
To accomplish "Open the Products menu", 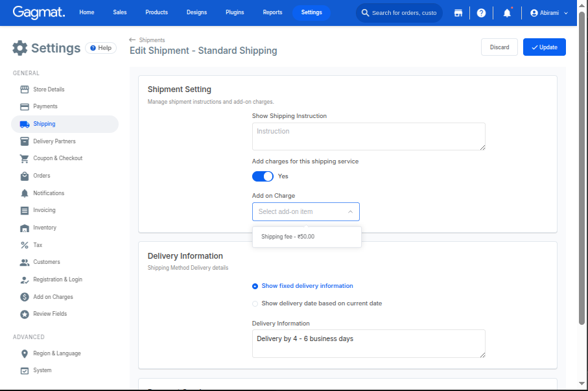I will [156, 12].
